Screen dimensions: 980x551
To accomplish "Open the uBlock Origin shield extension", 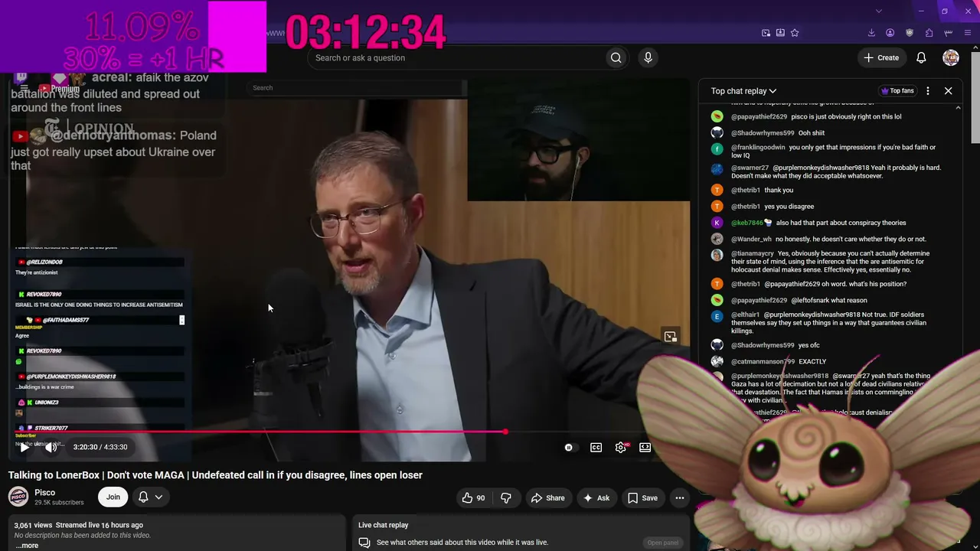I will pos(910,33).
